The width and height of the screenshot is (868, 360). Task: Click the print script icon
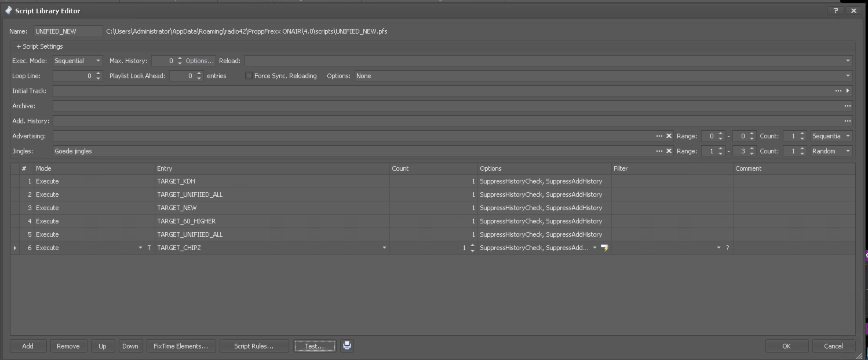click(347, 346)
